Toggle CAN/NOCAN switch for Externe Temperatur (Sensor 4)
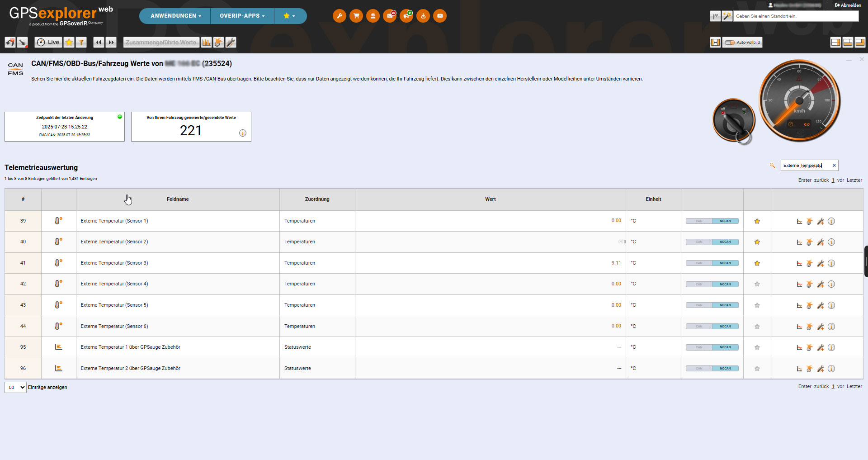Viewport: 868px width, 460px height. (x=712, y=285)
